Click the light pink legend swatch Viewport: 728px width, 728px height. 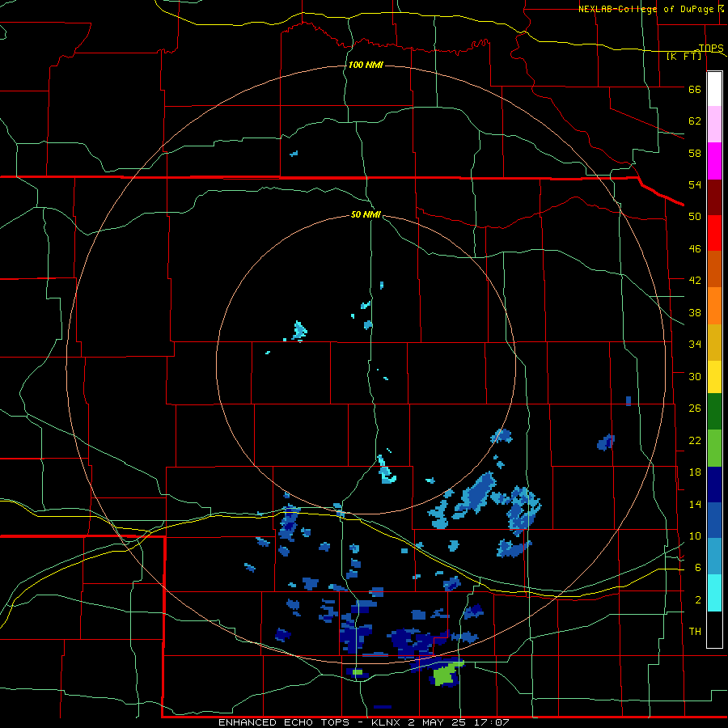(714, 125)
